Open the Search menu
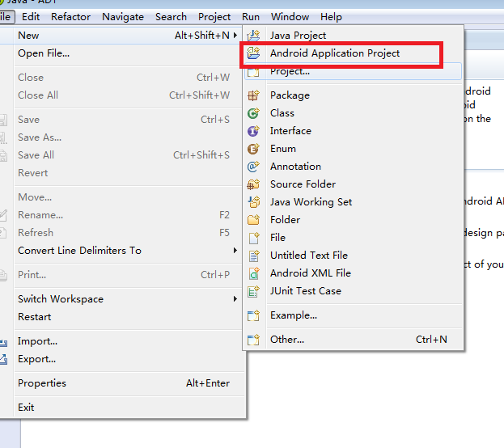This screenshot has width=504, height=448. [x=171, y=17]
